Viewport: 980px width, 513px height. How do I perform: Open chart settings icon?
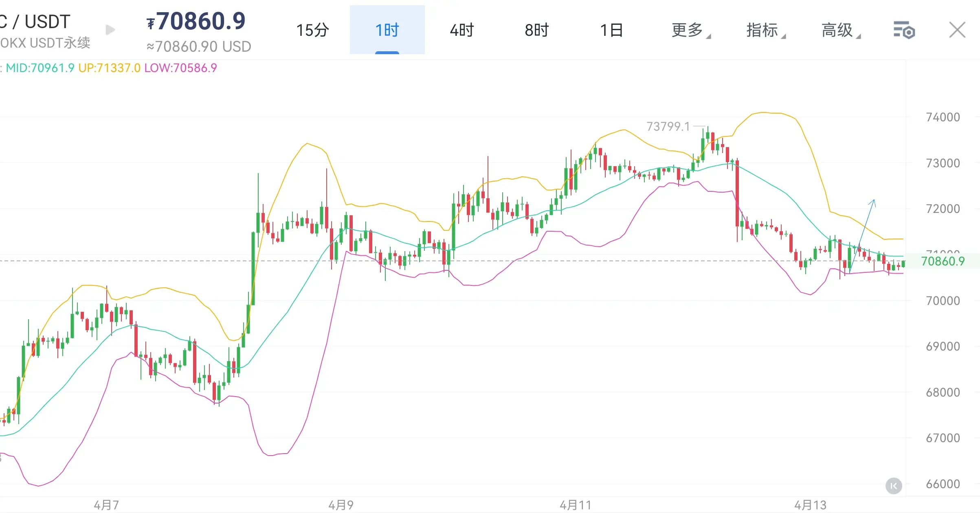point(904,31)
